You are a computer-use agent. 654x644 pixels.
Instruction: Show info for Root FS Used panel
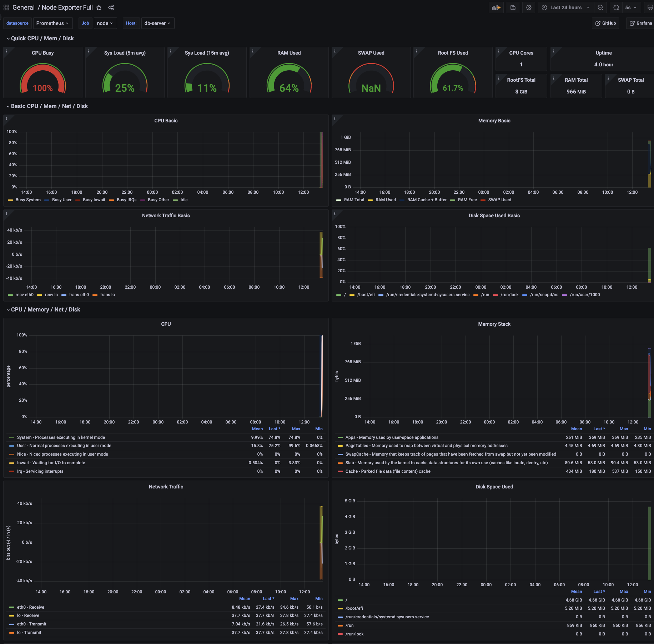[x=416, y=51]
